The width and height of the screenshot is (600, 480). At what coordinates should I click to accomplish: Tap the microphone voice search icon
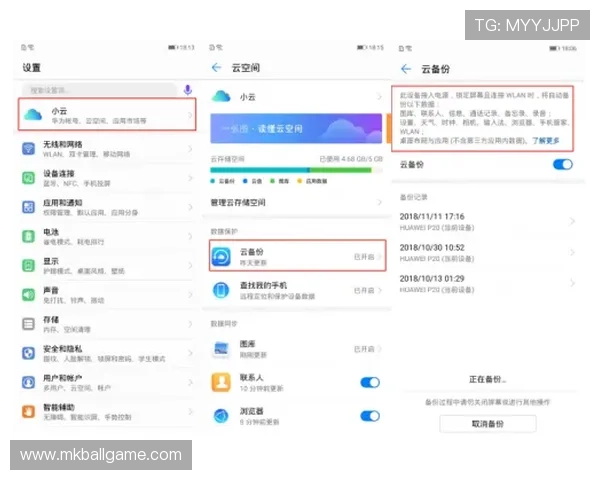tap(188, 90)
